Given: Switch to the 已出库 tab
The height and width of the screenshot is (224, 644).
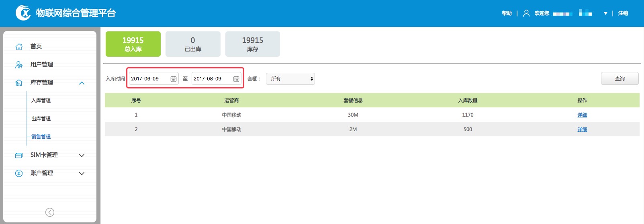Looking at the screenshot, I should [x=193, y=44].
